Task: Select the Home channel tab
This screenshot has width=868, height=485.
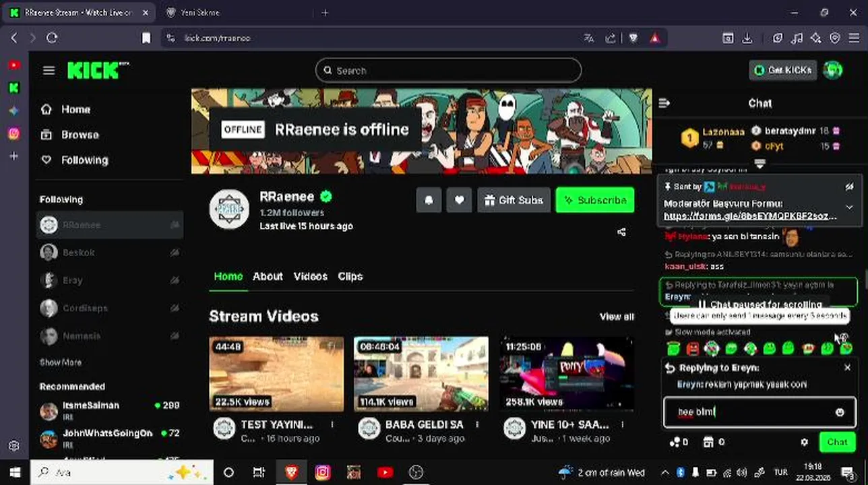Action: [x=228, y=277]
